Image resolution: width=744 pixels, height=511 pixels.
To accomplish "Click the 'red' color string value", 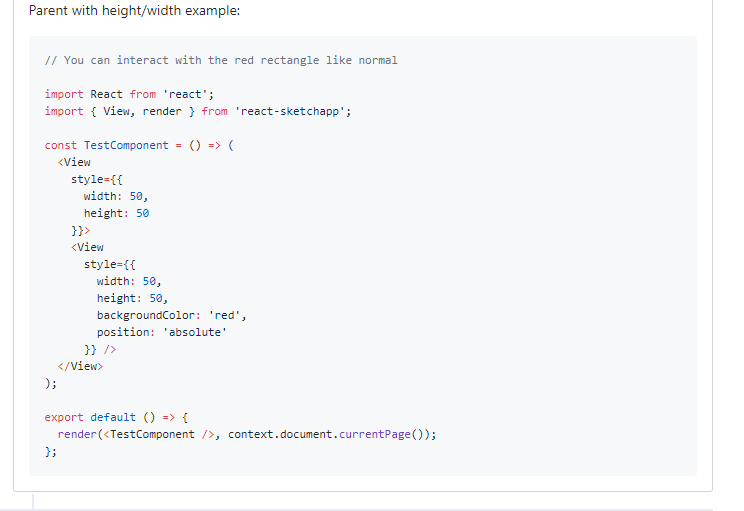I will click(227, 315).
